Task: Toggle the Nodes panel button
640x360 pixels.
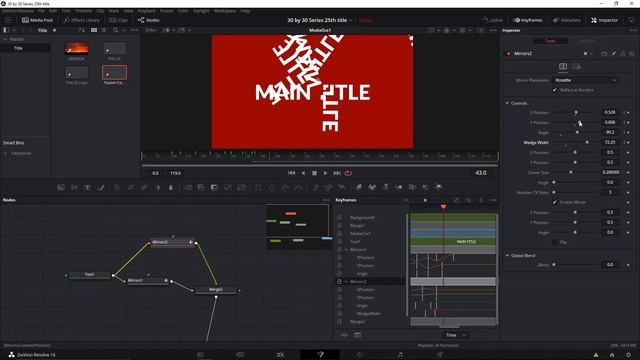Action: [149, 20]
